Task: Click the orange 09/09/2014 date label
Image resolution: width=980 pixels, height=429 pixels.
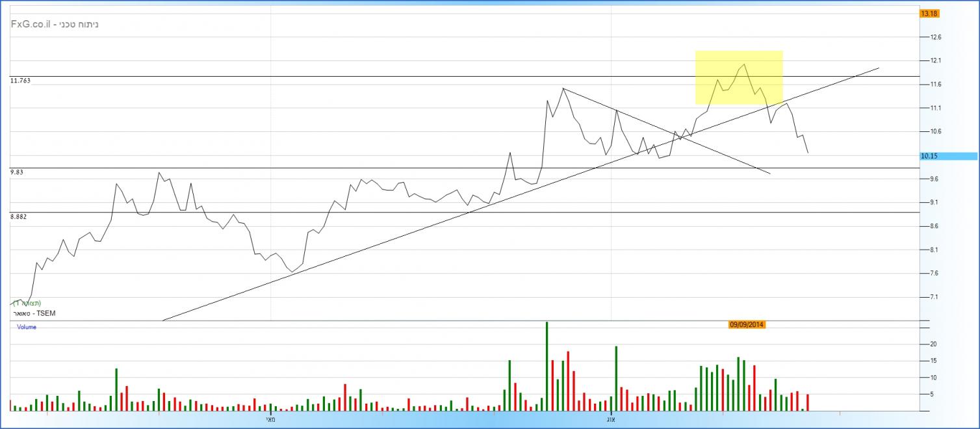Action: pyautogui.click(x=747, y=325)
